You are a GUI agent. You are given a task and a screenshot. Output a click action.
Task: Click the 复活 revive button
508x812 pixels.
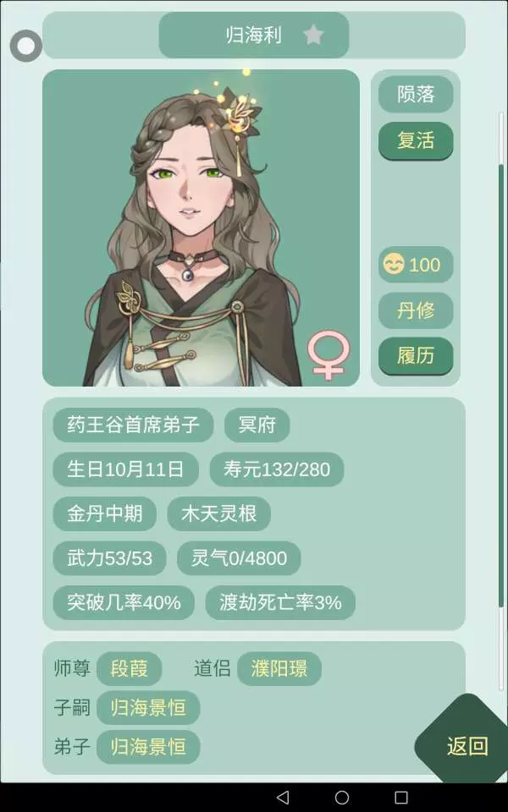coord(416,140)
